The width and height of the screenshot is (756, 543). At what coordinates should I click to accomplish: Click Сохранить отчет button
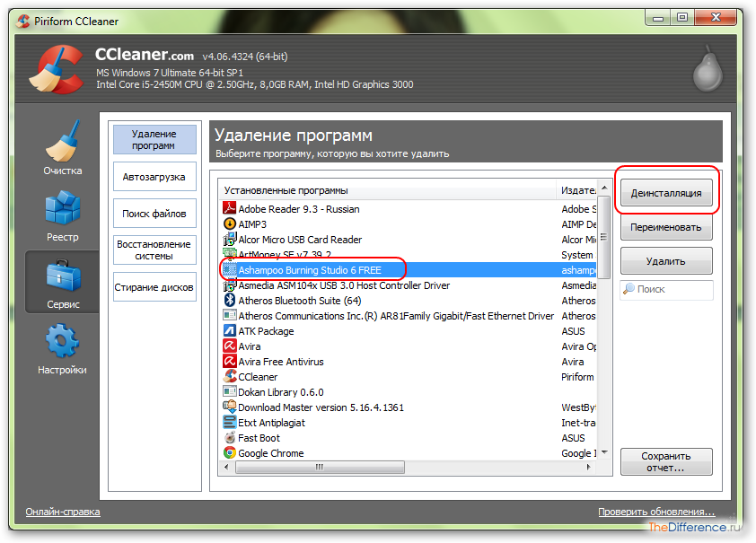tap(666, 461)
